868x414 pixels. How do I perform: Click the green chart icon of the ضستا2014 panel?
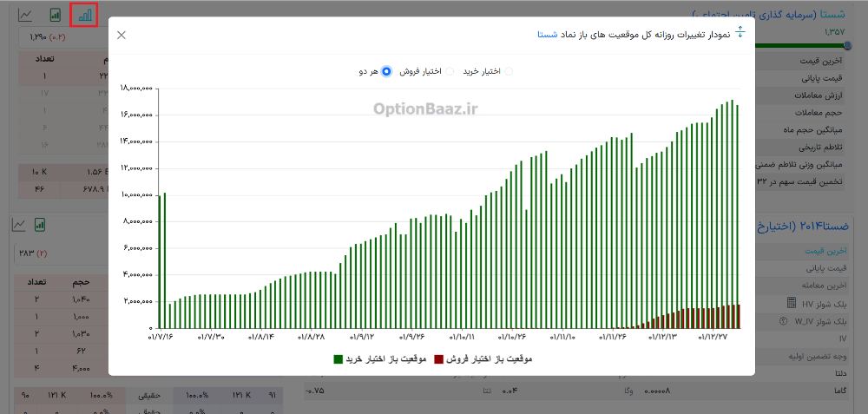pos(39,224)
